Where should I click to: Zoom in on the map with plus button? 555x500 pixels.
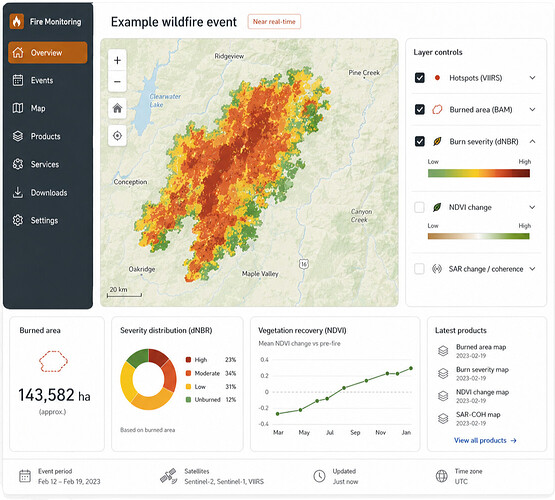tap(117, 61)
